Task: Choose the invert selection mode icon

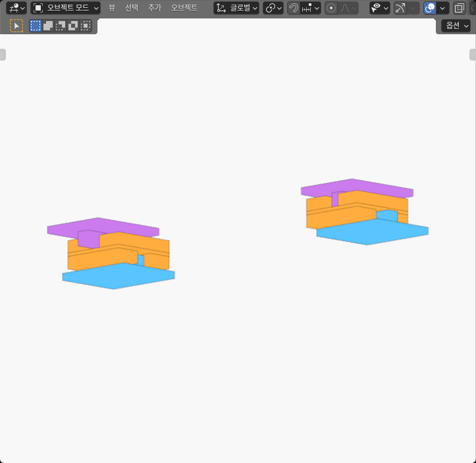Action: tap(73, 26)
